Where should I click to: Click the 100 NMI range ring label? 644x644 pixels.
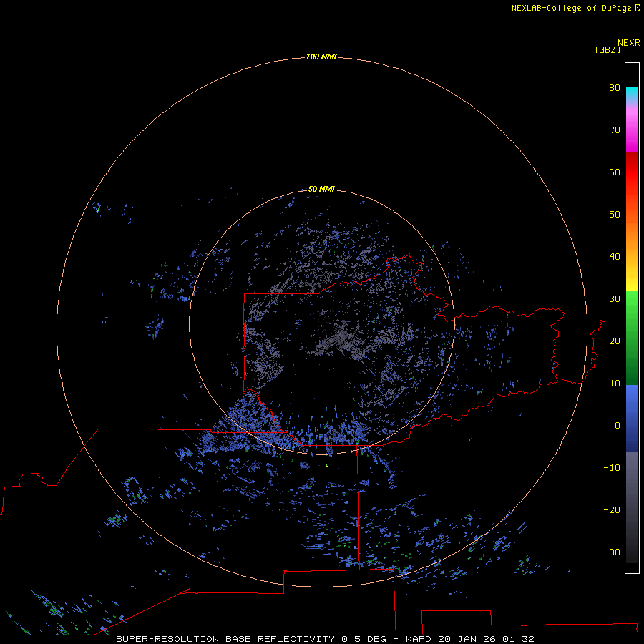point(321,57)
